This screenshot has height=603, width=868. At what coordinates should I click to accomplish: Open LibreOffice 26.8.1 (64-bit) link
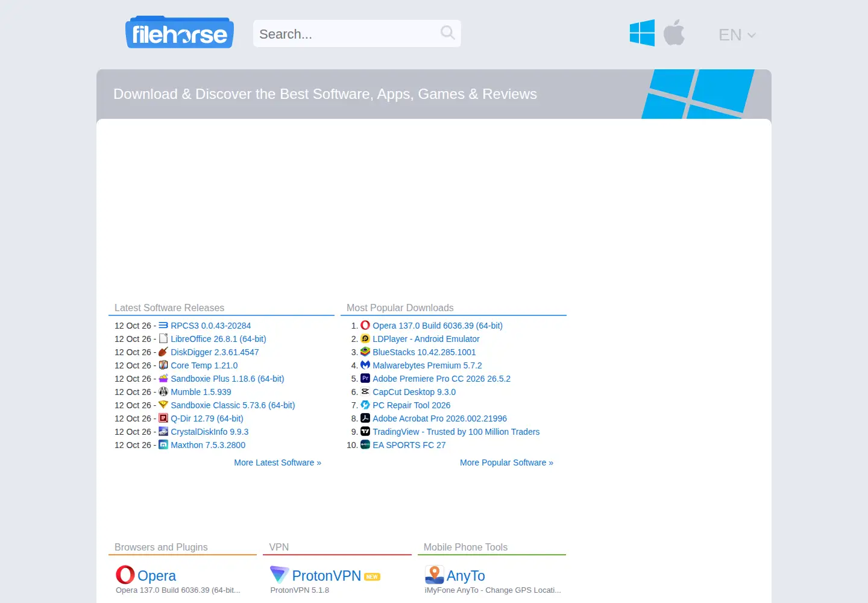coord(218,339)
